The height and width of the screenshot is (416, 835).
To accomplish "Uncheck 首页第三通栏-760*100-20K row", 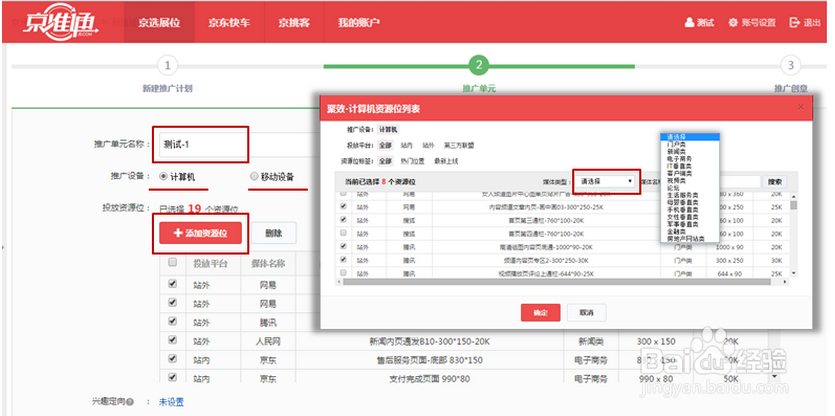I will (343, 219).
